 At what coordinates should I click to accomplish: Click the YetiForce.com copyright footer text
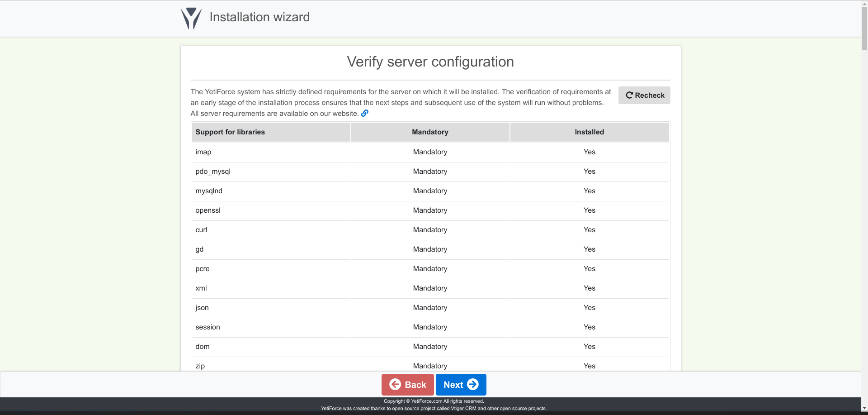434,401
